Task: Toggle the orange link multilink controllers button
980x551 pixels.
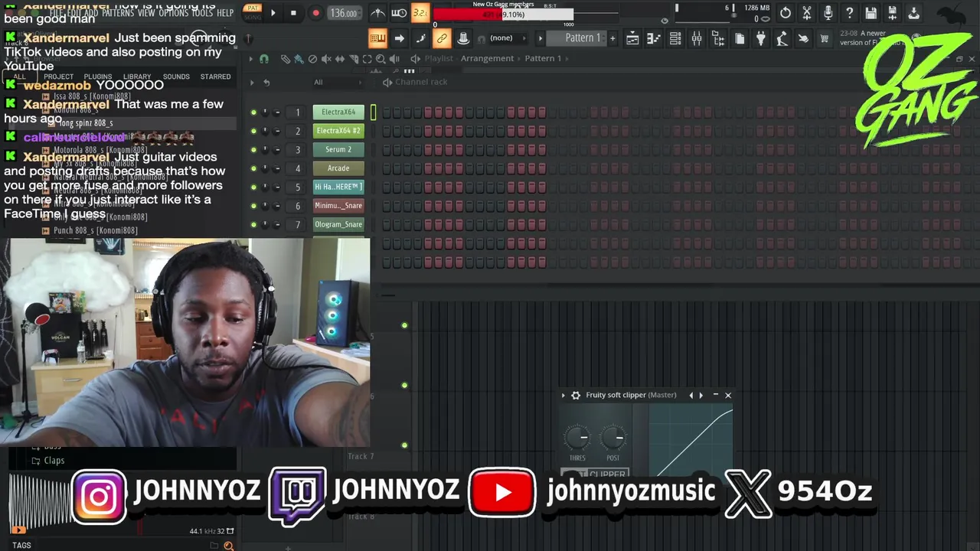Action: [x=442, y=38]
